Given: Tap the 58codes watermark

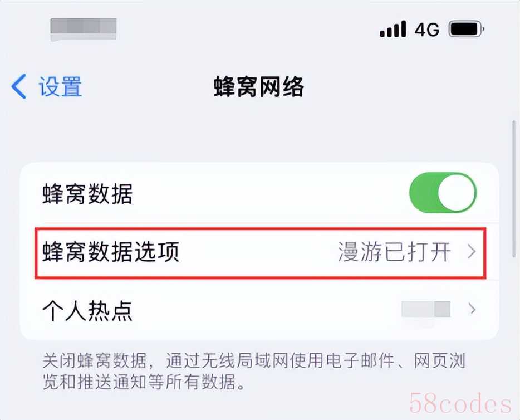Looking at the screenshot, I should click(x=460, y=403).
